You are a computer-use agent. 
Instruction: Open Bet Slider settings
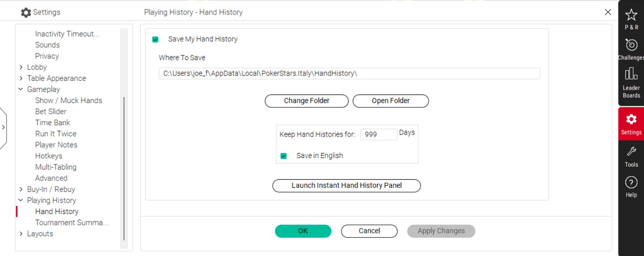pyautogui.click(x=51, y=111)
